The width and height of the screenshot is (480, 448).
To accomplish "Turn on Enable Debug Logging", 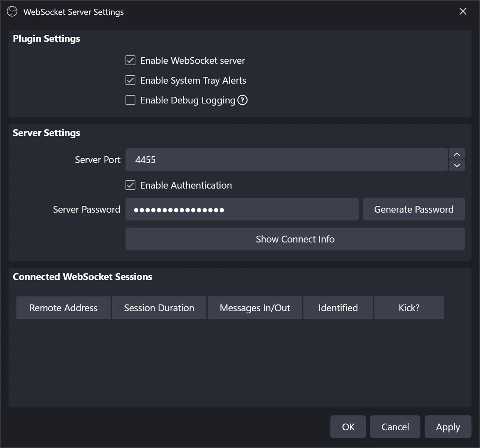I will [x=130, y=100].
